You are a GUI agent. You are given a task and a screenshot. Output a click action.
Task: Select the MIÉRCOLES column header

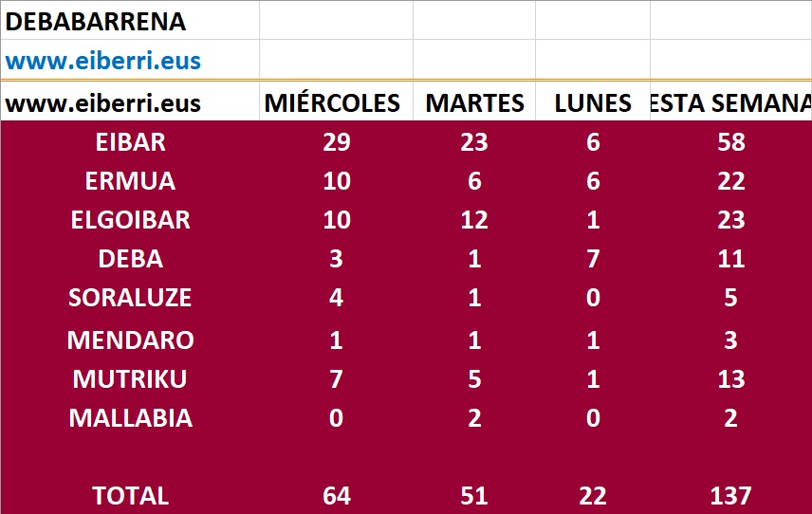click(332, 103)
